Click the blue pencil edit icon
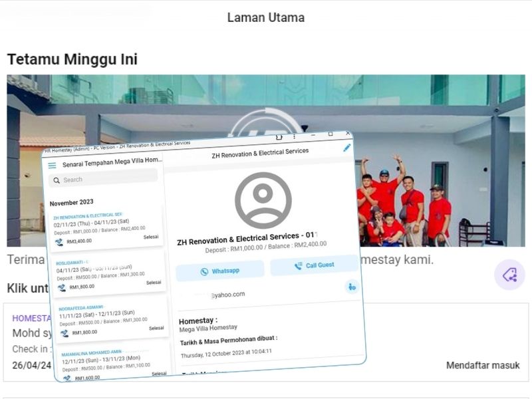Screen dimensions: 532x399 click(x=346, y=148)
